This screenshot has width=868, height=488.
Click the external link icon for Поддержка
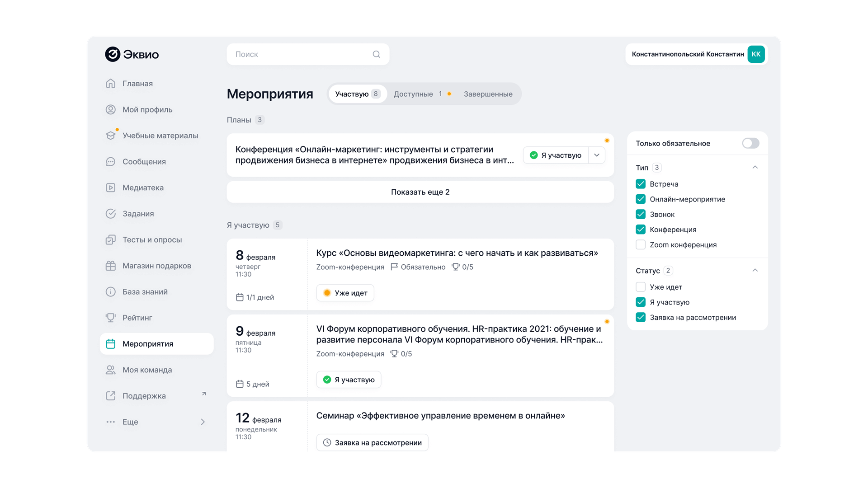(x=111, y=396)
